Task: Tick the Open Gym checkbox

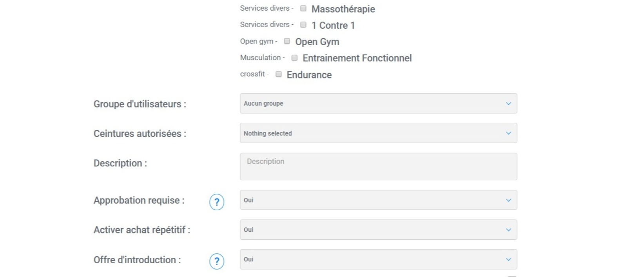Action: [287, 41]
